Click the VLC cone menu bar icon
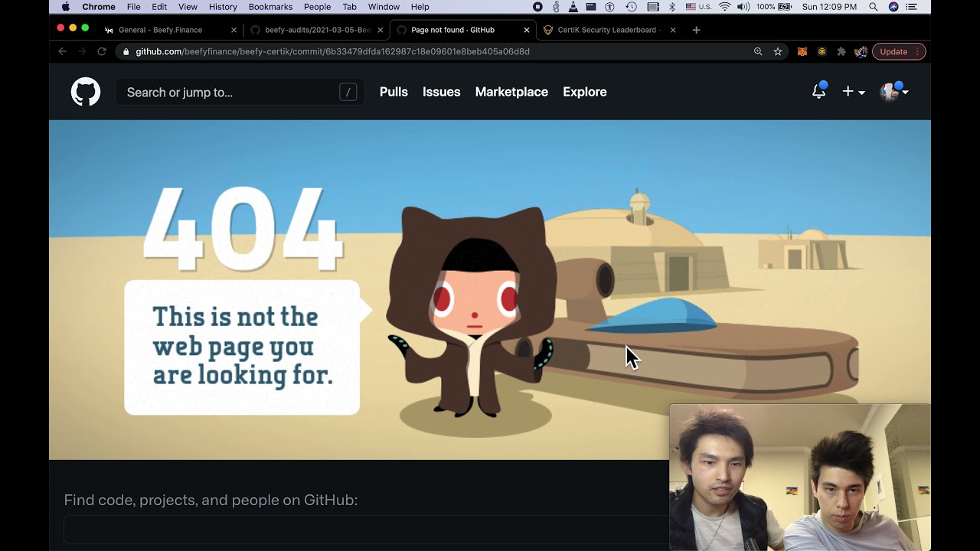The width and height of the screenshot is (980, 551). [573, 7]
